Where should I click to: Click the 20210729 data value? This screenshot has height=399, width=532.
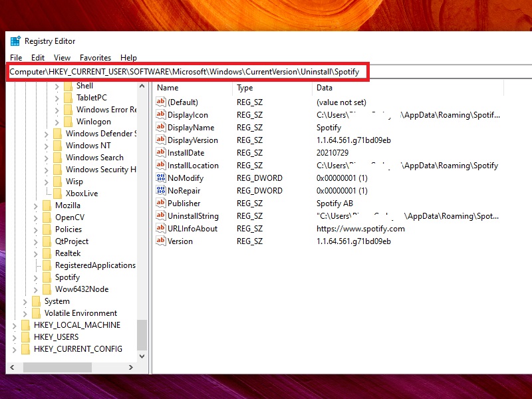pyautogui.click(x=332, y=153)
